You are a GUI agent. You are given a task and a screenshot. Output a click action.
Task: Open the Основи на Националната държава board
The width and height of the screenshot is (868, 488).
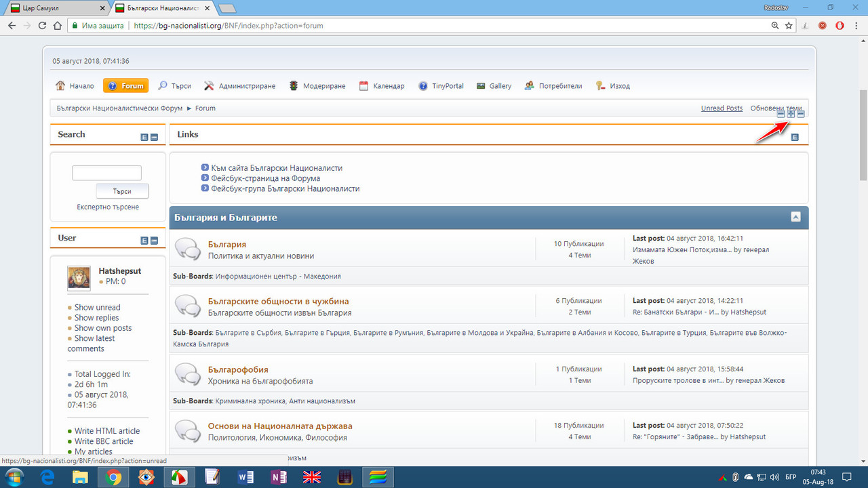[280, 426]
